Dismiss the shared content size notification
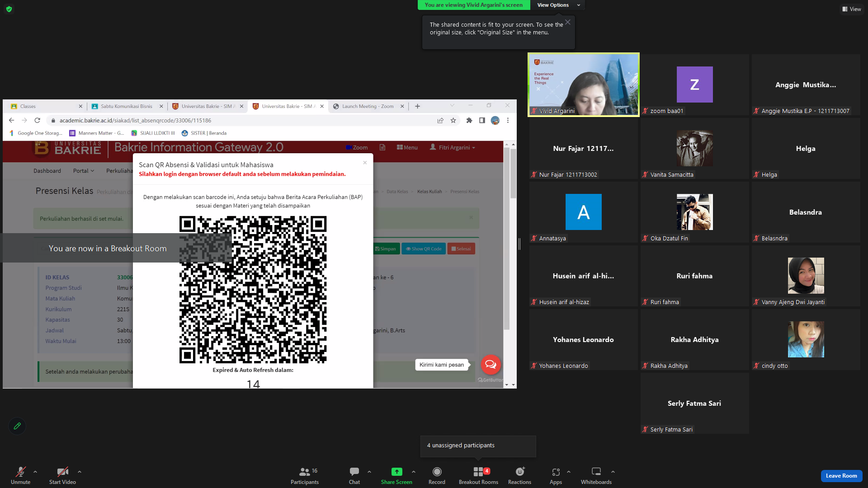 tap(567, 22)
